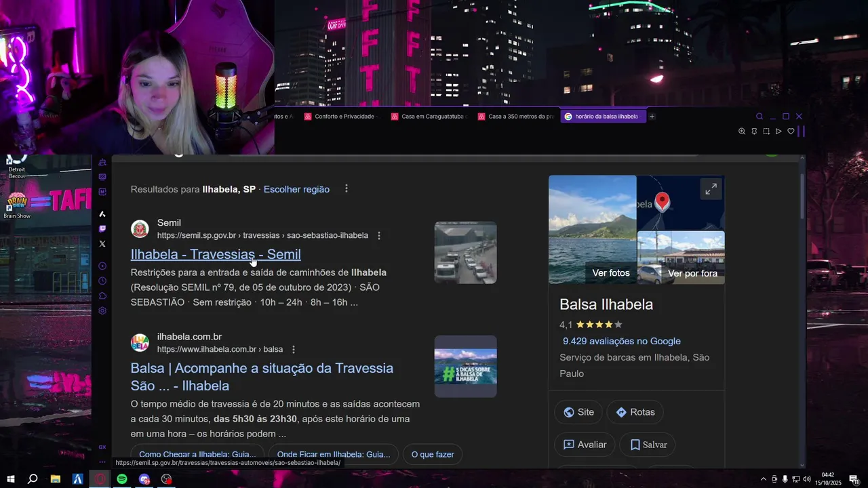Click the Site button for Balsa Ilhabela

pos(578,412)
